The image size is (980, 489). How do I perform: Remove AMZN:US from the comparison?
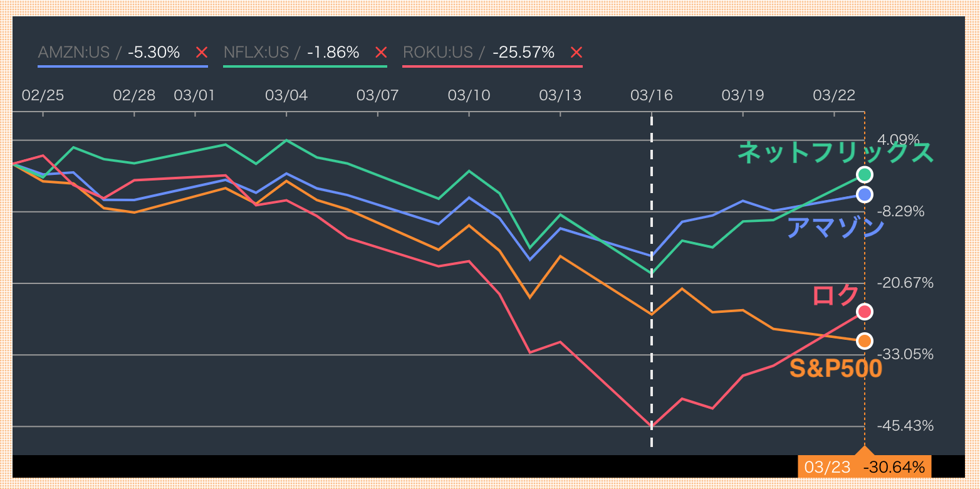coord(201,53)
